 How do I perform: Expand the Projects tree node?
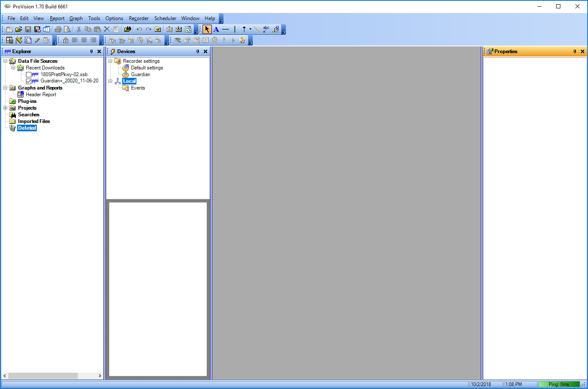pos(5,107)
